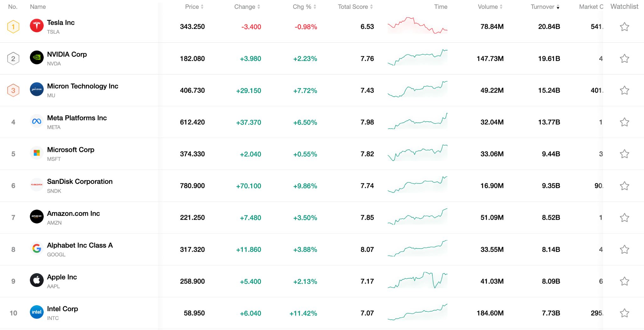This screenshot has width=644, height=330.
Task: Click the Alphabet Google logo
Action: (37, 249)
